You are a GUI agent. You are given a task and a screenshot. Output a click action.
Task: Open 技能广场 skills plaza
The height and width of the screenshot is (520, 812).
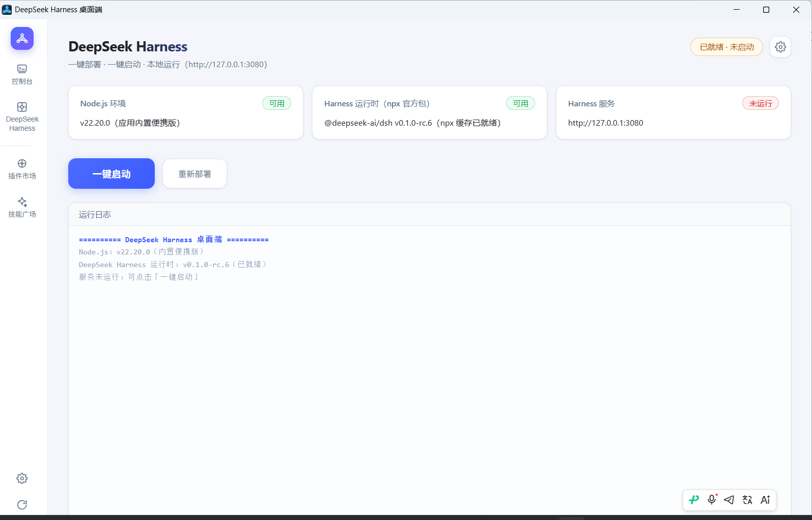tap(22, 208)
